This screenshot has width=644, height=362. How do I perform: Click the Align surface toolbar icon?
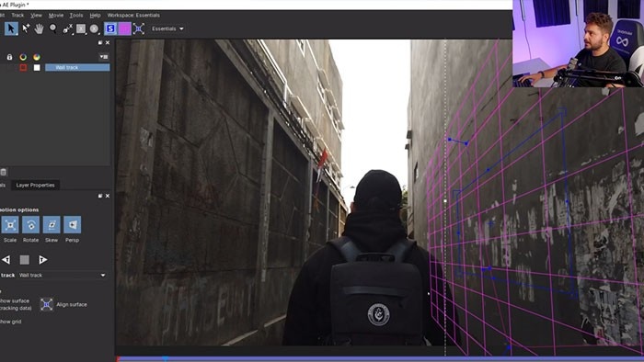tap(139, 28)
